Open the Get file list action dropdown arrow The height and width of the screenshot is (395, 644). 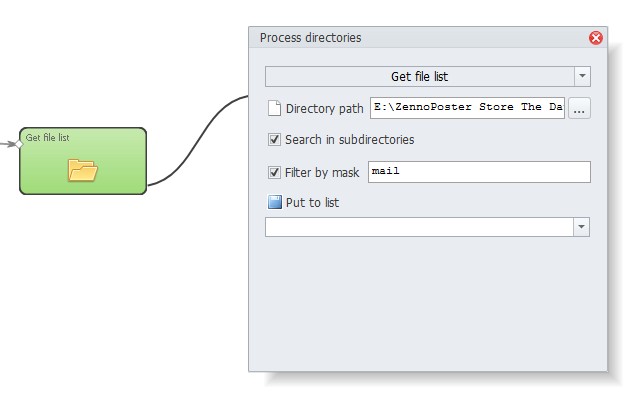(x=582, y=76)
